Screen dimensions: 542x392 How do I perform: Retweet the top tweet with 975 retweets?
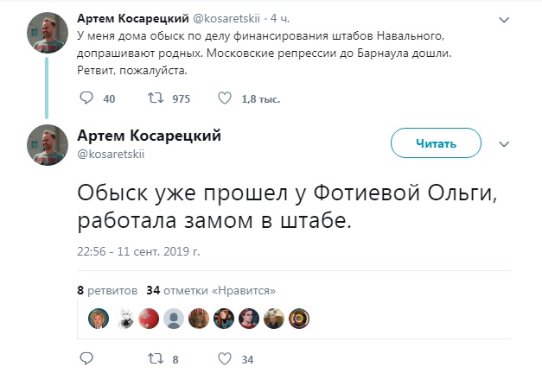tap(157, 99)
